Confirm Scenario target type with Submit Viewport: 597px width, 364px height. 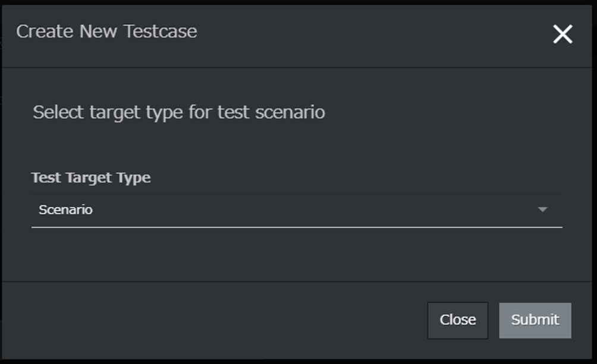click(x=535, y=320)
